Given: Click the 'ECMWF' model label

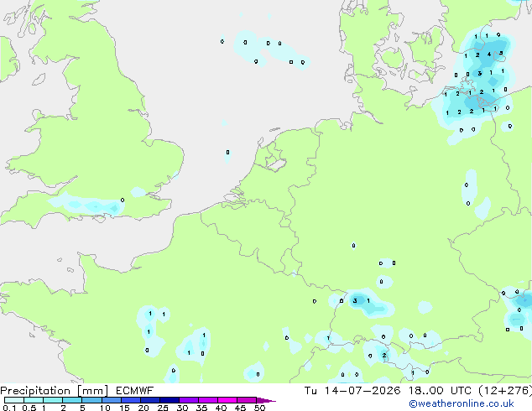Looking at the screenshot, I should (135, 391).
